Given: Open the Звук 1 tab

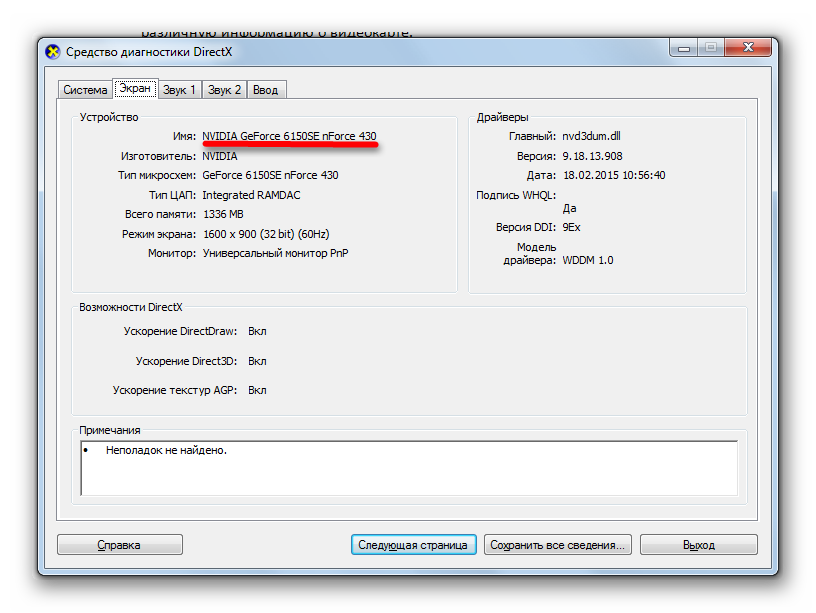Looking at the screenshot, I should 179,90.
